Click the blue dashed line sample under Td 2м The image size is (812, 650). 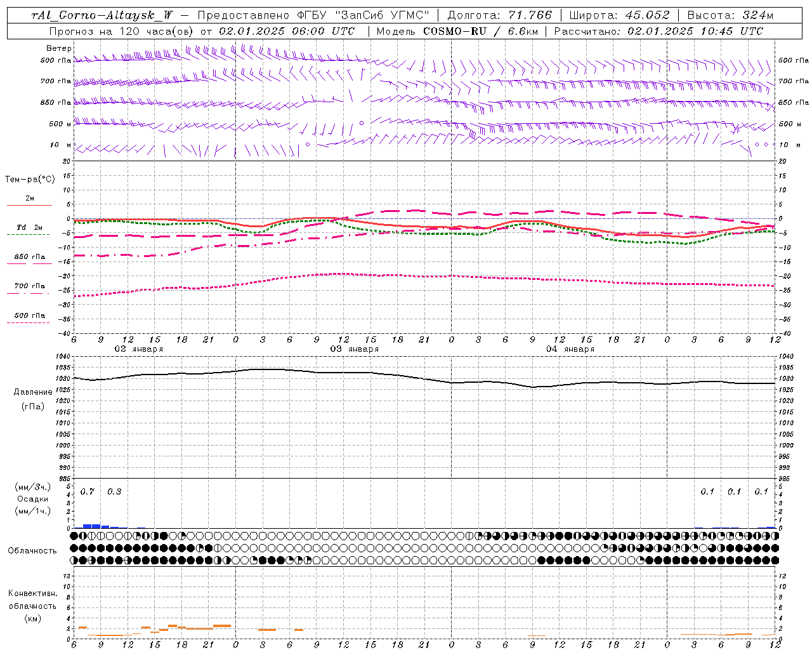[28, 235]
